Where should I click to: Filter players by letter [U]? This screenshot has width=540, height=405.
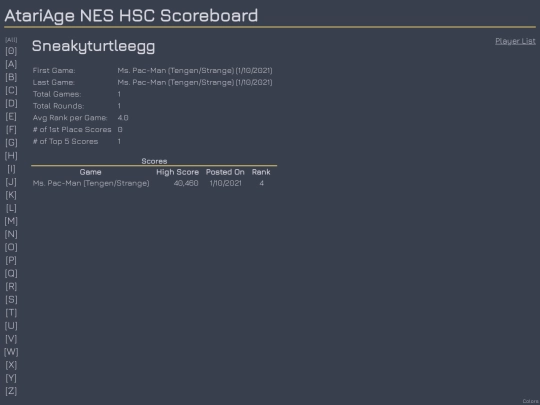coord(11,326)
